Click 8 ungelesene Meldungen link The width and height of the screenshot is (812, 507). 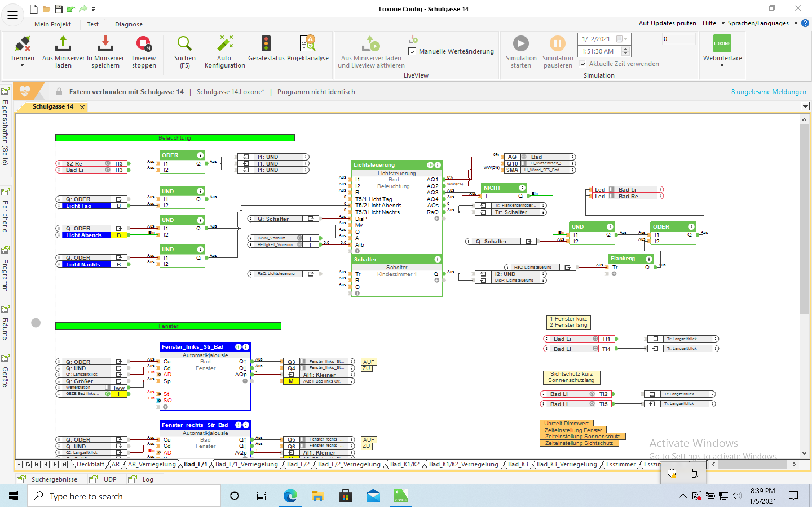768,92
